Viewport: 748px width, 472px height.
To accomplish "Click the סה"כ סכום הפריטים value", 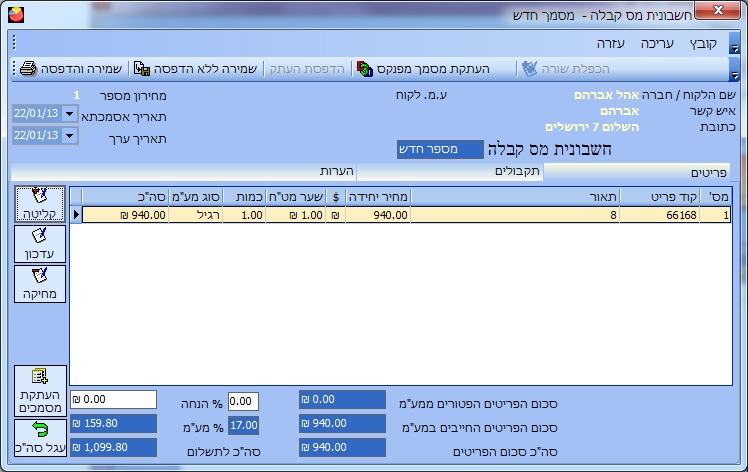I will click(343, 447).
